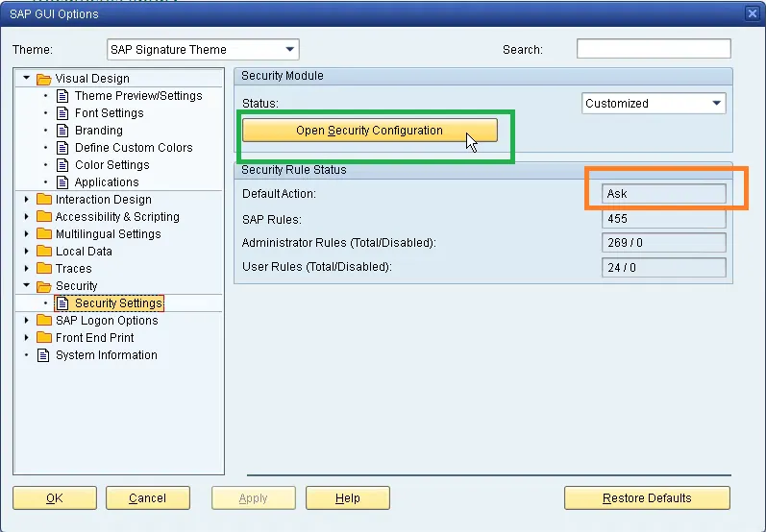Select the SAP Logon Options label
The height and width of the screenshot is (532, 766).
coord(107,321)
